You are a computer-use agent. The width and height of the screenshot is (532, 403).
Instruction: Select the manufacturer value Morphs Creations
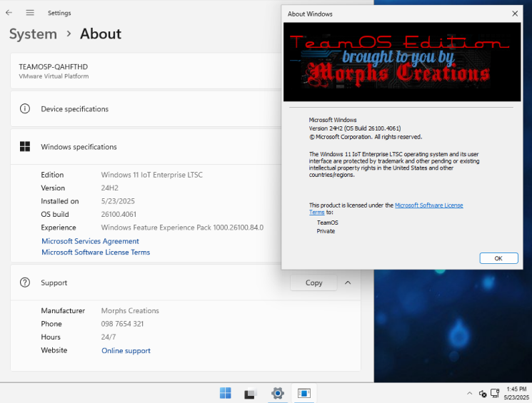coord(130,310)
